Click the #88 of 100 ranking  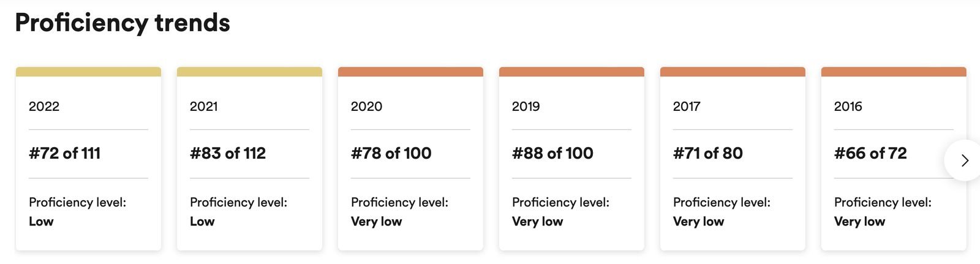tap(552, 153)
